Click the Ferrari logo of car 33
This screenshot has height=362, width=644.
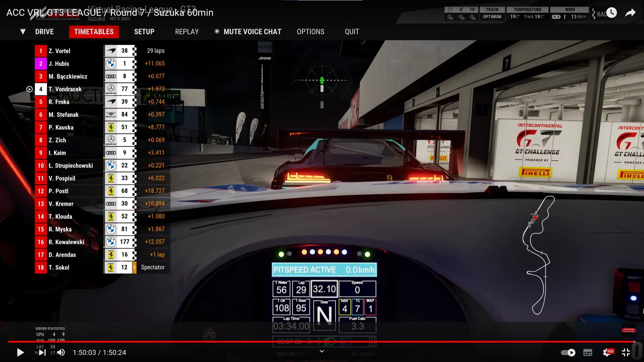pos(111,178)
